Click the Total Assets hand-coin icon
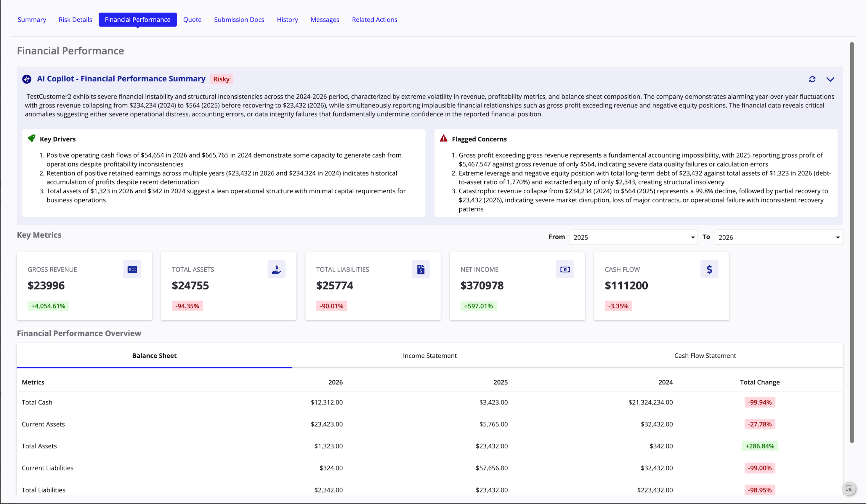The width and height of the screenshot is (866, 504). [277, 269]
